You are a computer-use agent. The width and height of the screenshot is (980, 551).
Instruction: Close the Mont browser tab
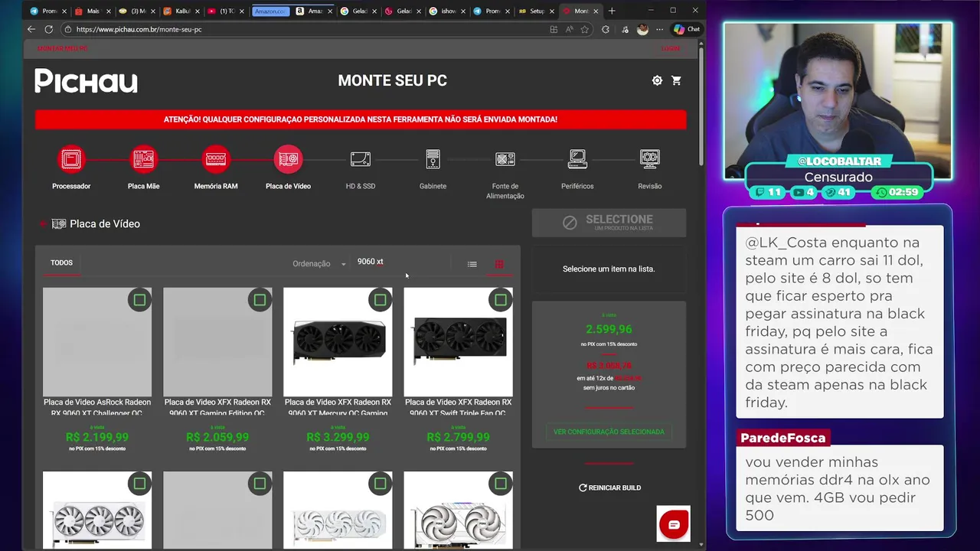(x=596, y=11)
